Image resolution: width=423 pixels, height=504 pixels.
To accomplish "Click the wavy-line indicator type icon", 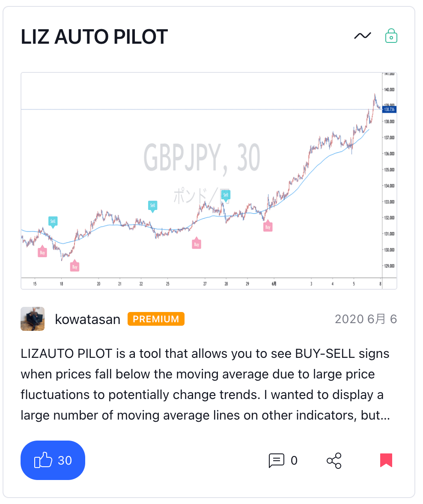I will 363,36.
